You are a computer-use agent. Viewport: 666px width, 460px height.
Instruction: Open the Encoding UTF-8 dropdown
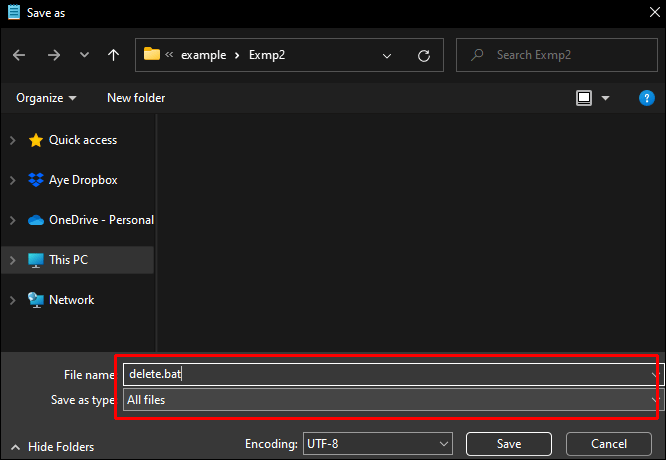[378, 444]
